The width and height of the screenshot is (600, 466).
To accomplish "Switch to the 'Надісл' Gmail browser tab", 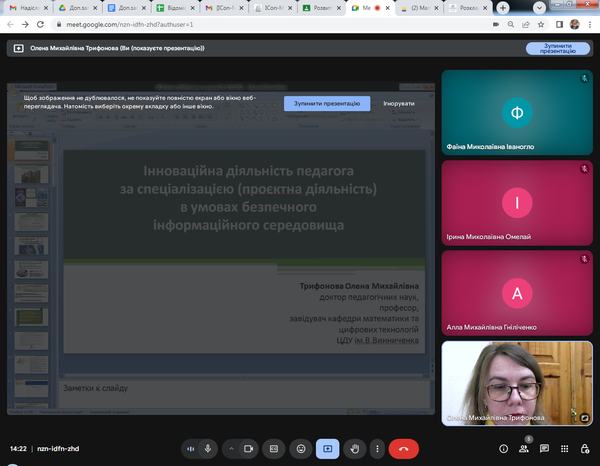I will point(28,8).
